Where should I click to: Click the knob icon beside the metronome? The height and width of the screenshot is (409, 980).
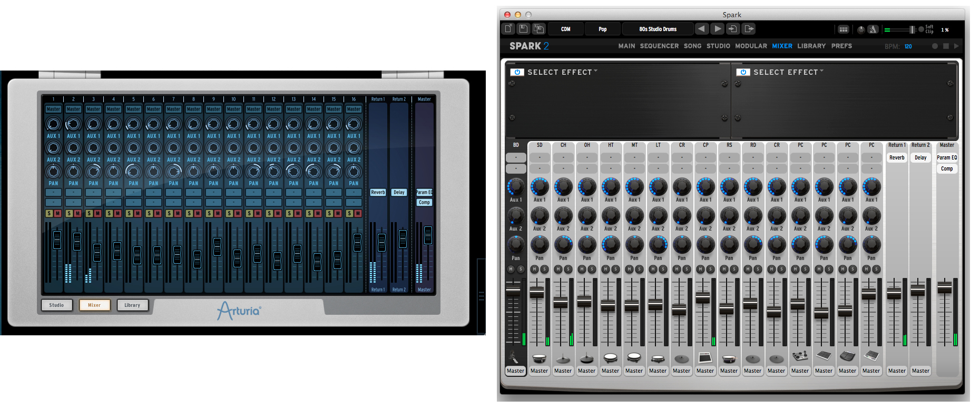[x=861, y=29]
